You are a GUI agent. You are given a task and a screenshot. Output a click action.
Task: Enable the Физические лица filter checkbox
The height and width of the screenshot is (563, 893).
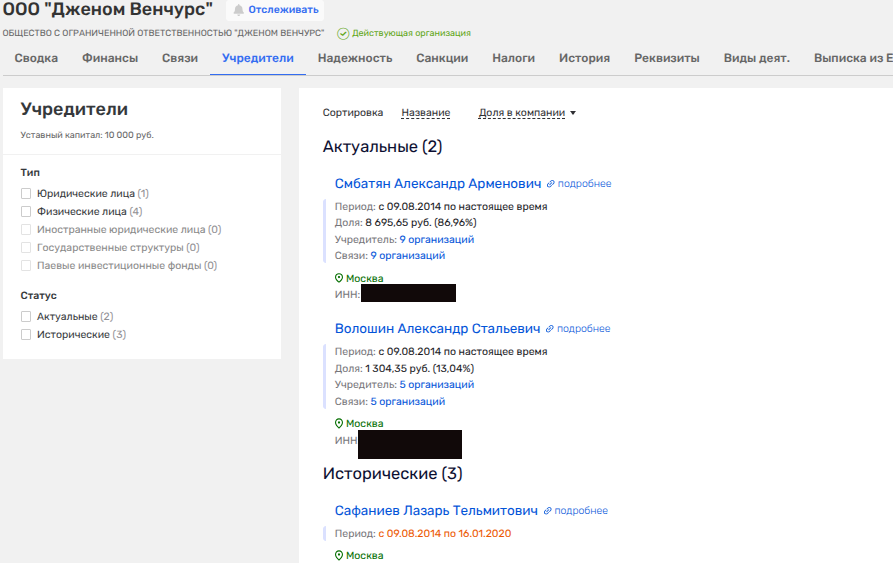[27, 212]
